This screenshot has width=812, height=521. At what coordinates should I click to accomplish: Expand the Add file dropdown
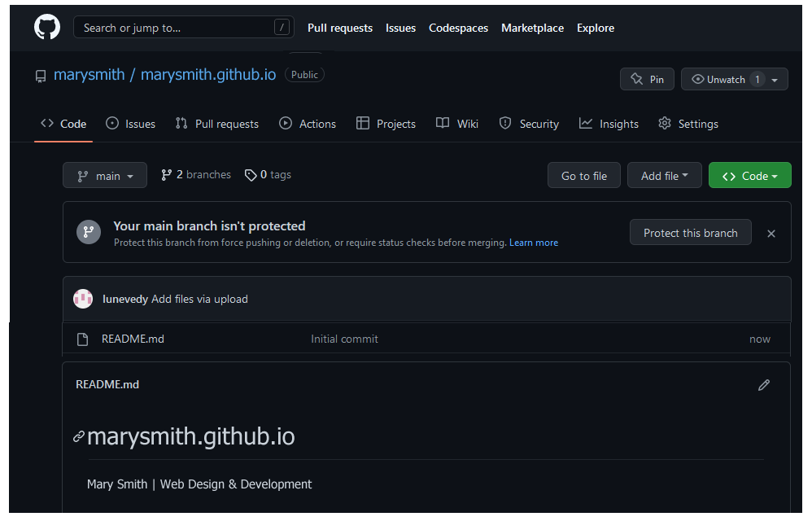tap(664, 176)
